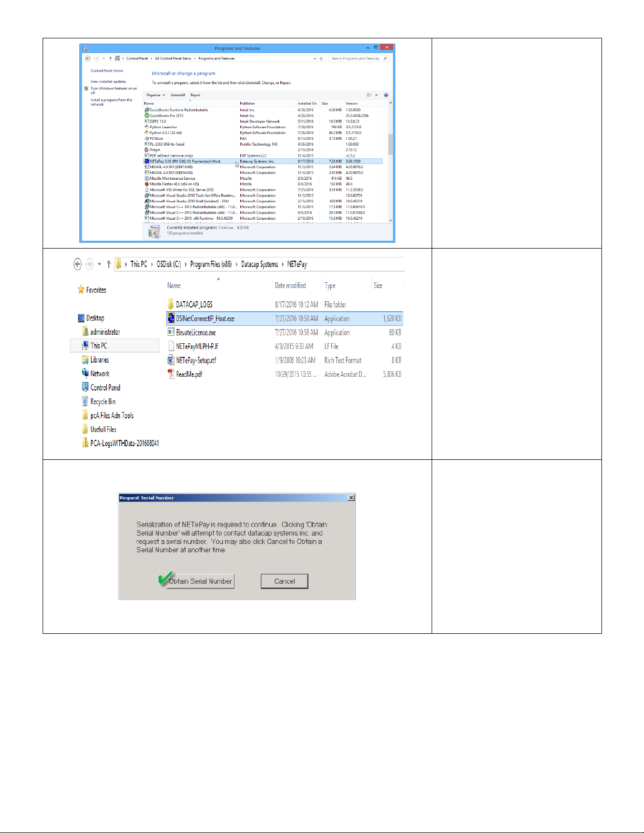Go back in the NETePay Explorer window

[x=77, y=264]
